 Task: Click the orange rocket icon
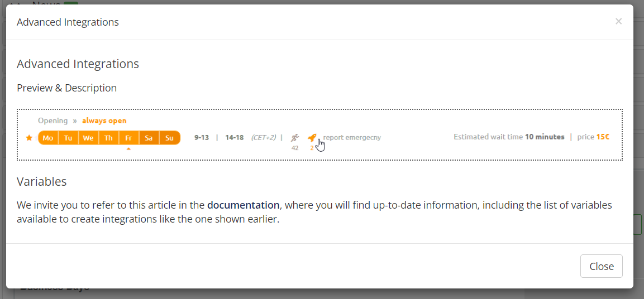(x=312, y=138)
